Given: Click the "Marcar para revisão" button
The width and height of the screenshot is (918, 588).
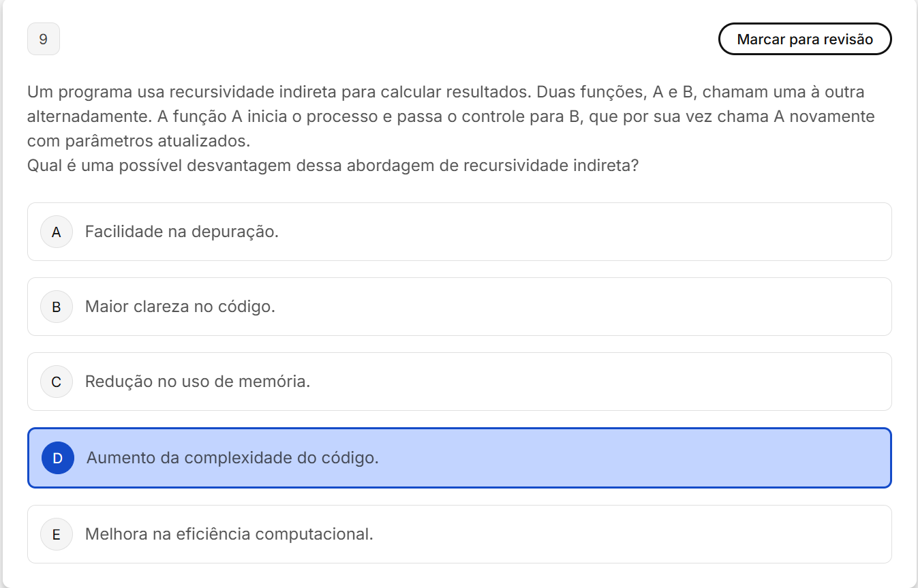Looking at the screenshot, I should coord(804,39).
